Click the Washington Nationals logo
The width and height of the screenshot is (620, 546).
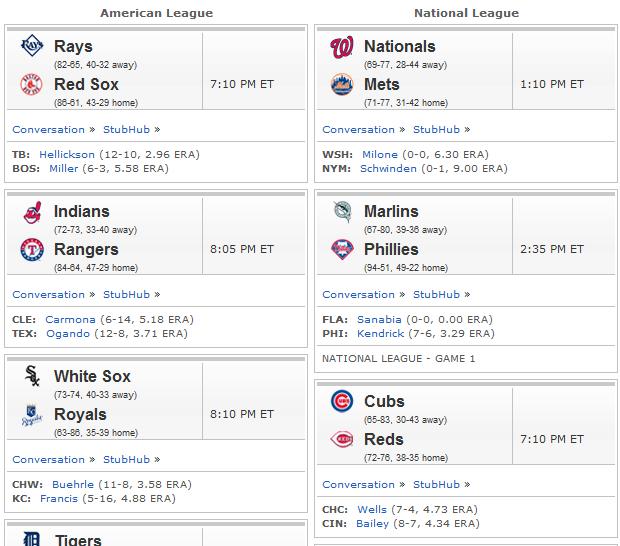(x=342, y=47)
